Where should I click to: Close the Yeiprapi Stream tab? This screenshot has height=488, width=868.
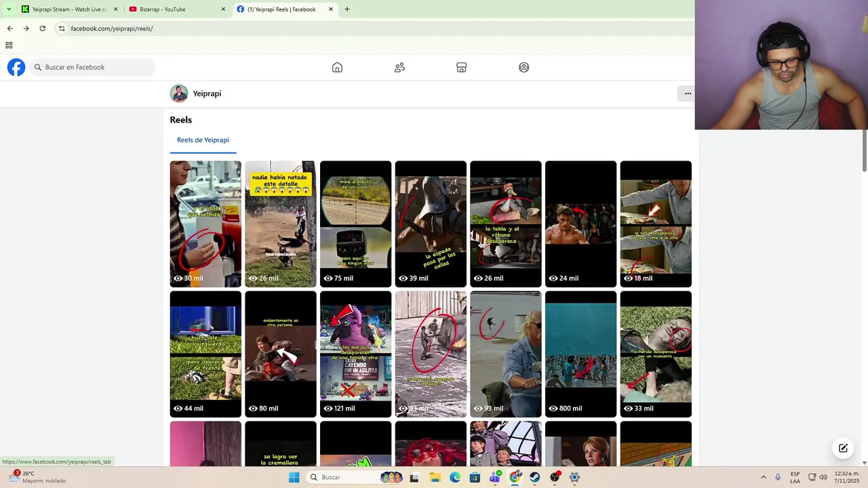115,9
